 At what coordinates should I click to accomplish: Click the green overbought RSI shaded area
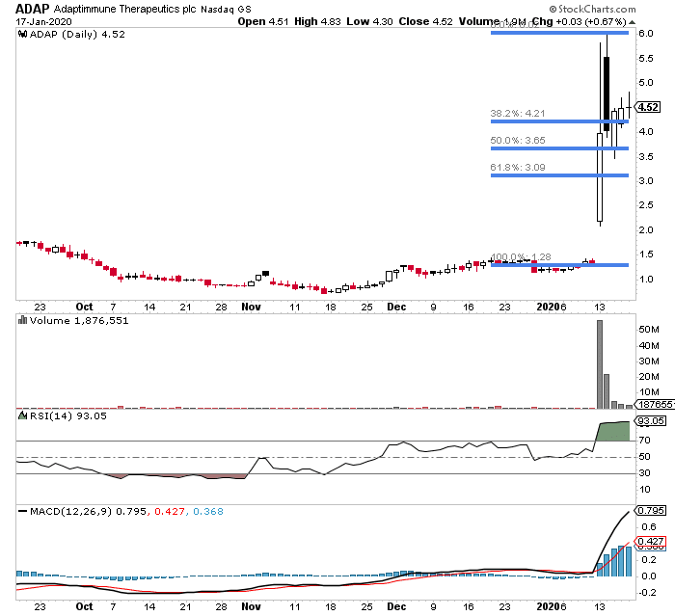click(x=613, y=431)
